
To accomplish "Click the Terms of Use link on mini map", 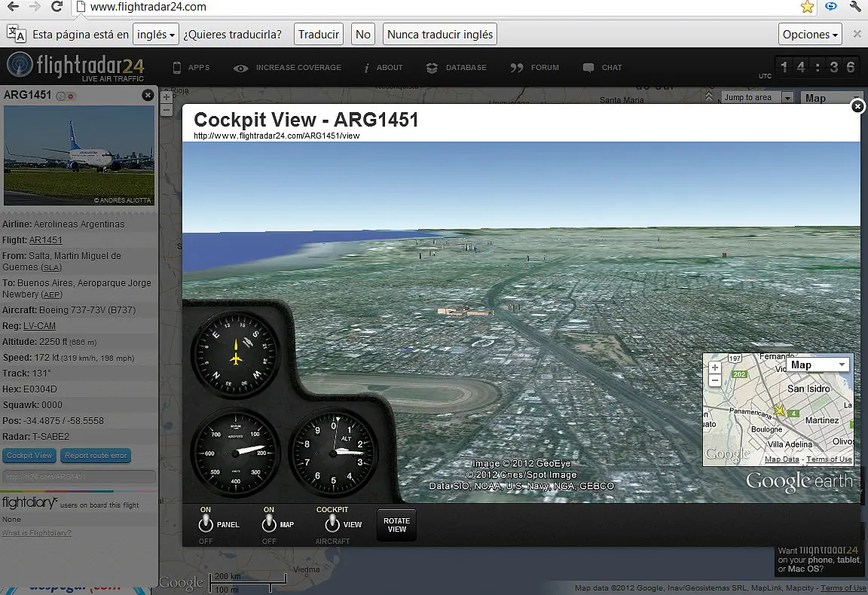I will click(829, 459).
